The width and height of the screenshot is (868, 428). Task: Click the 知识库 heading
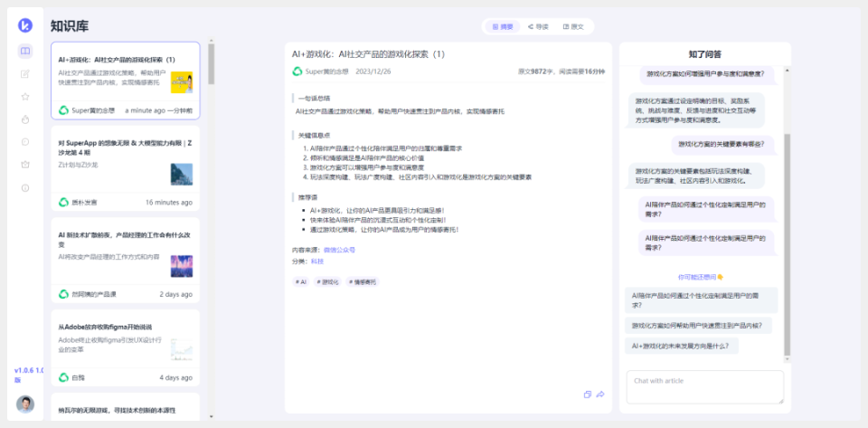click(x=70, y=26)
